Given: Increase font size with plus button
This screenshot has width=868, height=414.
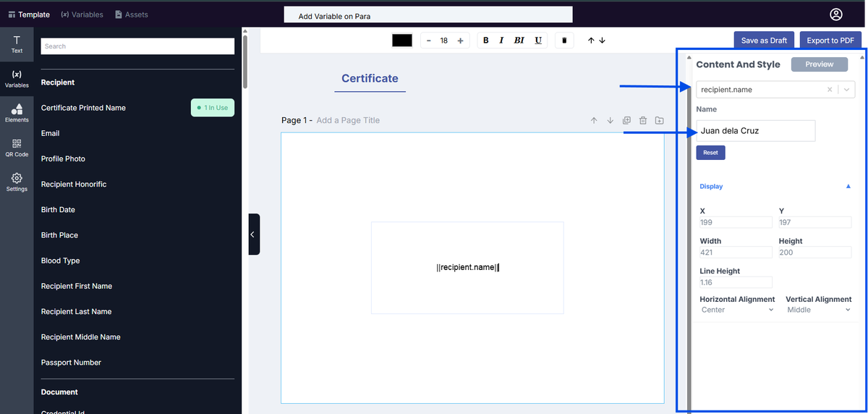Looking at the screenshot, I should coord(460,41).
